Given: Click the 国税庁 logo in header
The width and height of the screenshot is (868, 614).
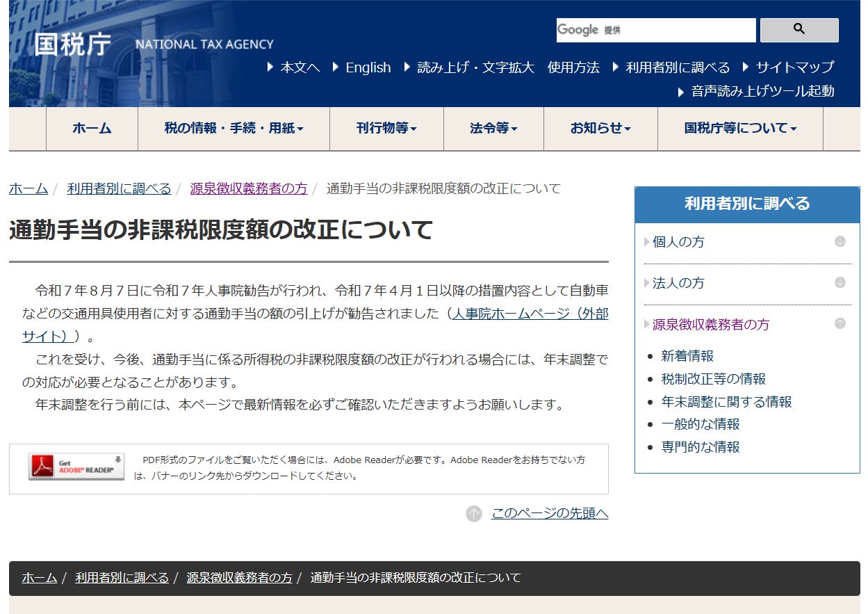Looking at the screenshot, I should 73,44.
